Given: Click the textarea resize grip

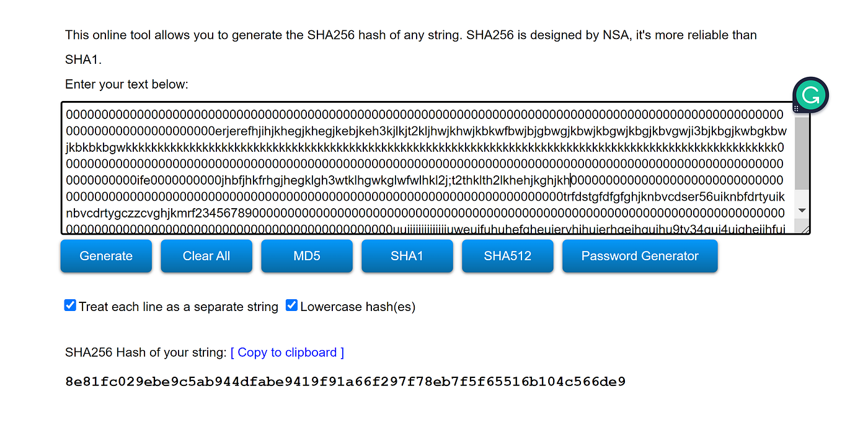Looking at the screenshot, I should click(x=805, y=230).
